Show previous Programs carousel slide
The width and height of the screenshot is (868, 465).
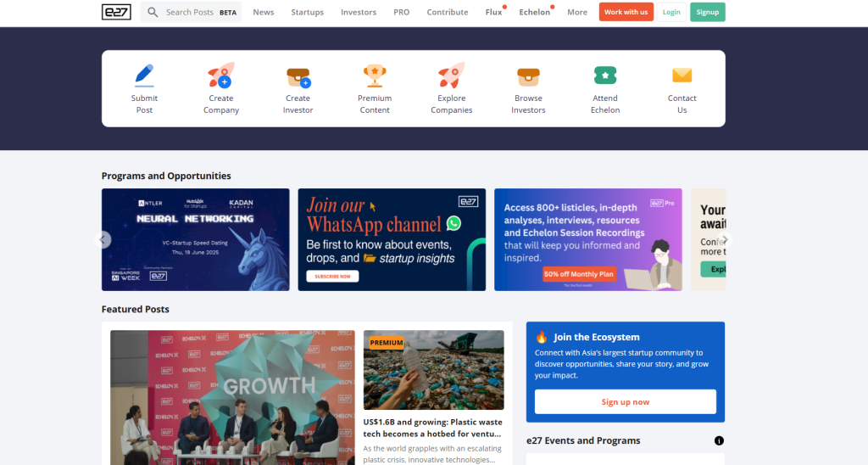103,240
